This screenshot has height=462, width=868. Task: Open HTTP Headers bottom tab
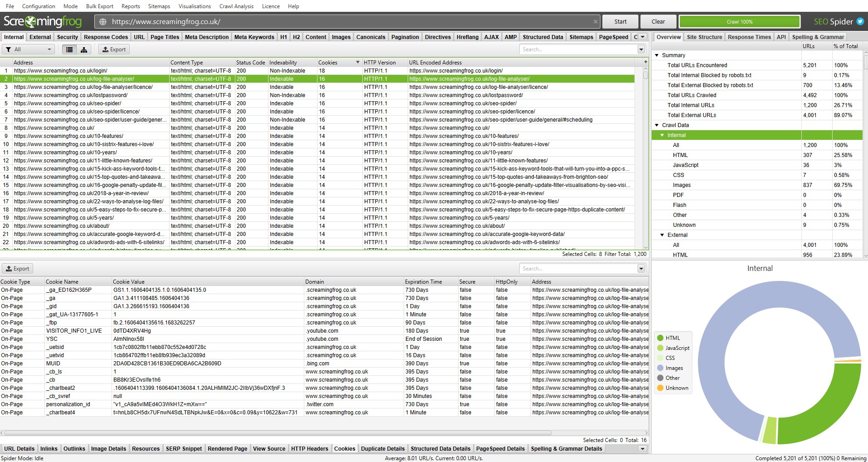310,449
